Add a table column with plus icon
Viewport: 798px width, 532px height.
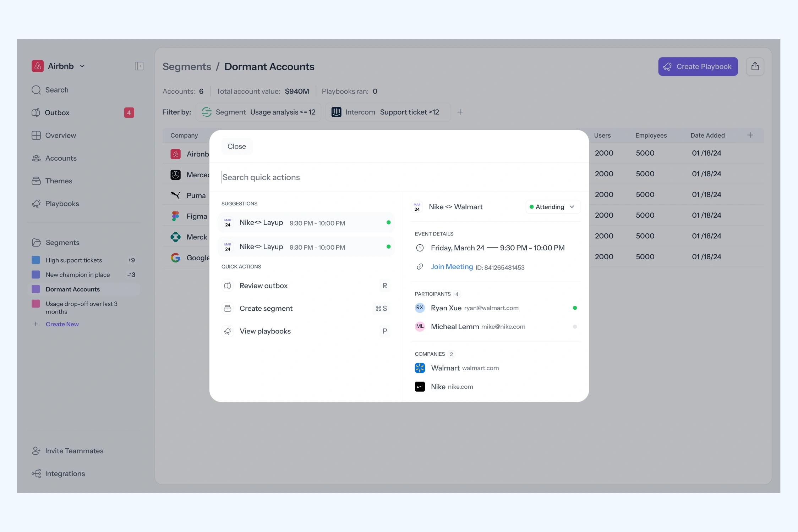point(750,135)
